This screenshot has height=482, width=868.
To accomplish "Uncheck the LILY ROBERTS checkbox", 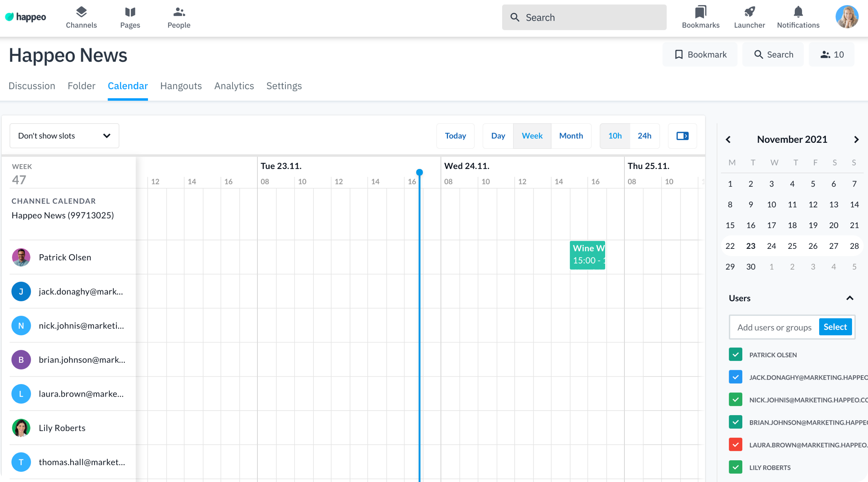I will click(x=735, y=467).
